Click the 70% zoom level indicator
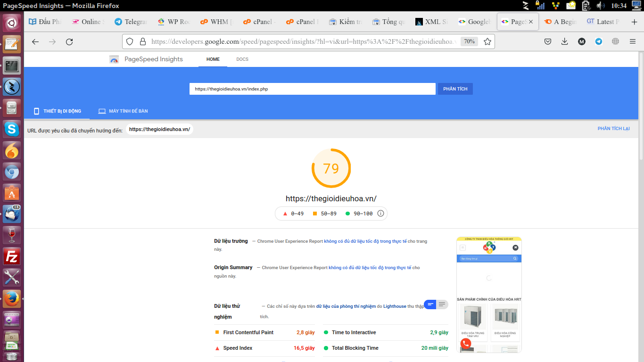Viewport: 644px width, 362px height. 469,41
